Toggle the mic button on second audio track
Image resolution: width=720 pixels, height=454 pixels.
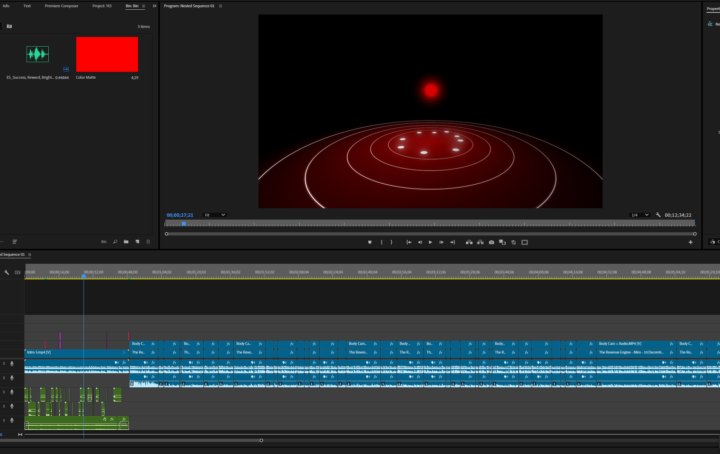12,377
